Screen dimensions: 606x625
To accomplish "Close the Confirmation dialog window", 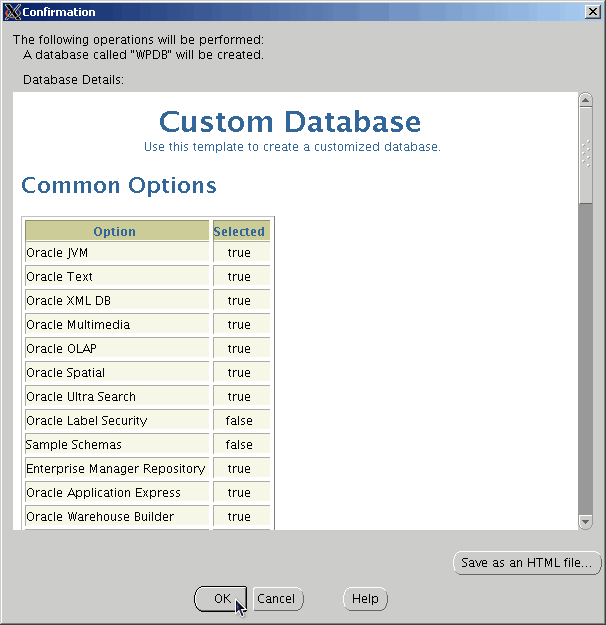I will click(x=591, y=12).
